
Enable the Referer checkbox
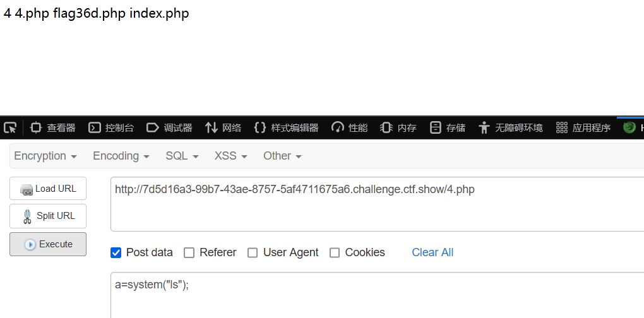click(x=189, y=253)
